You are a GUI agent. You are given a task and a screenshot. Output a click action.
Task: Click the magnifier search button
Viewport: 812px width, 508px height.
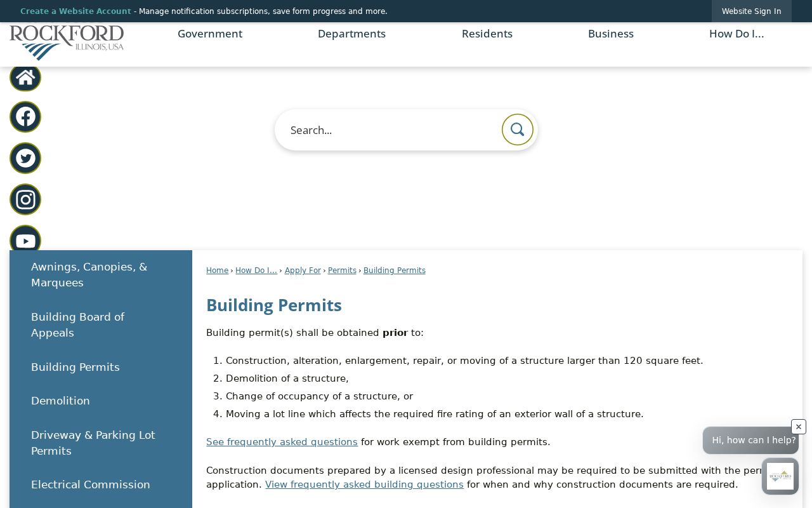pos(518,130)
